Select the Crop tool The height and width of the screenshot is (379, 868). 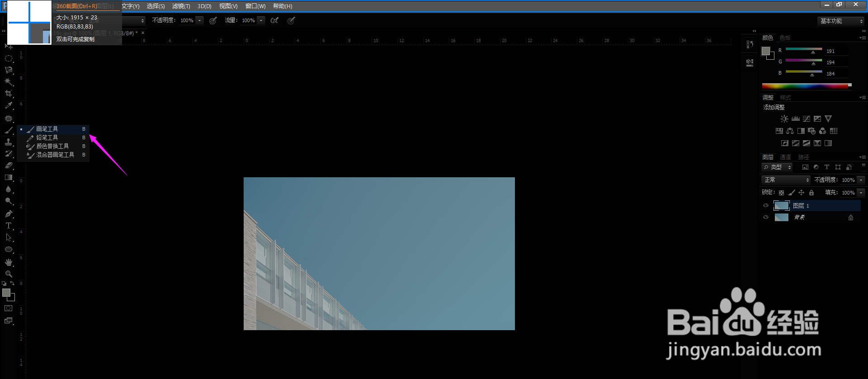9,94
